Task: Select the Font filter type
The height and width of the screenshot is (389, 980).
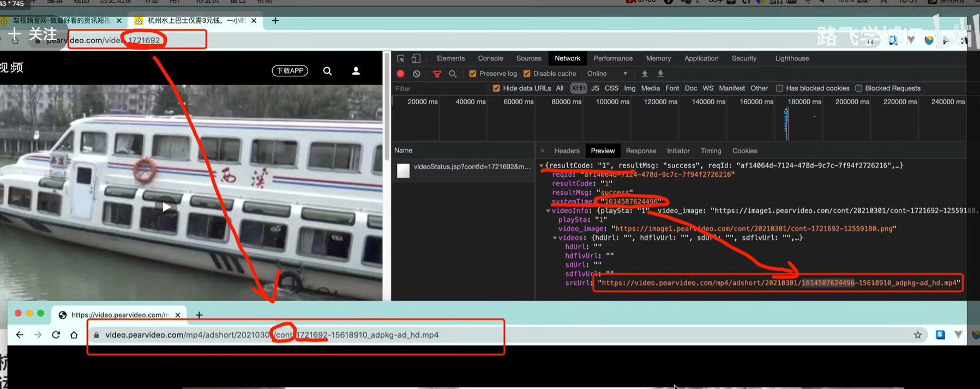Action: point(672,88)
